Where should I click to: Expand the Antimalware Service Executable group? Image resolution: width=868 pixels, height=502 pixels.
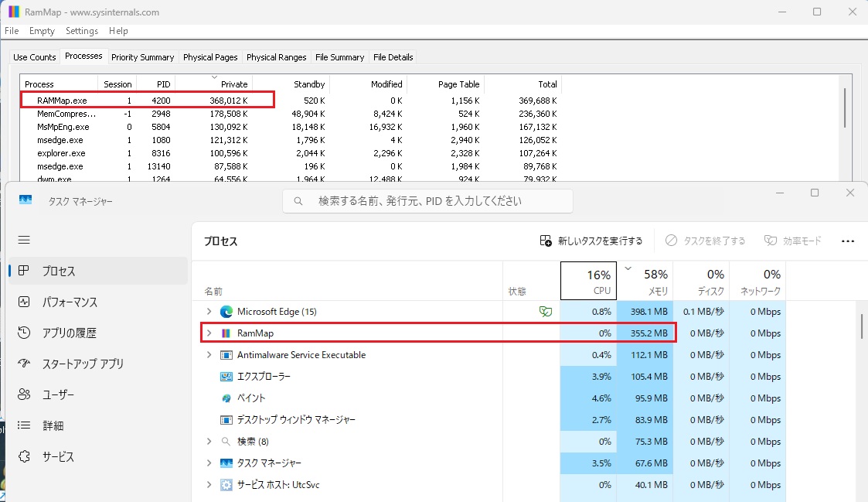tap(209, 354)
